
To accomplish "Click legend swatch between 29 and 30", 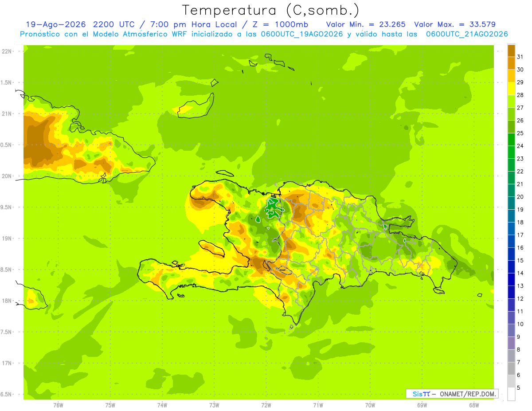I will 511,76.
